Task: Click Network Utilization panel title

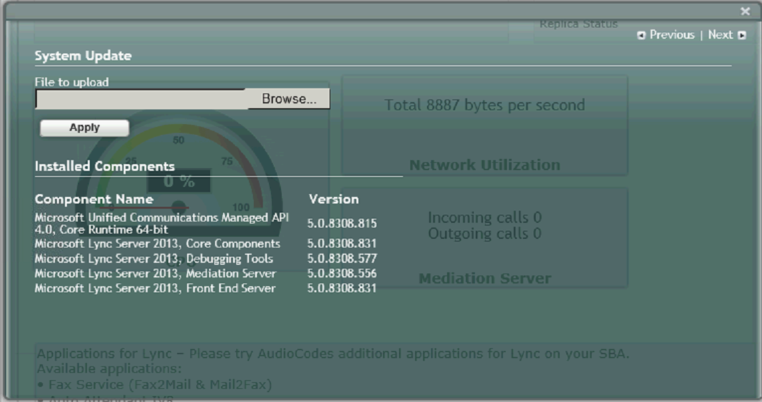Action: click(485, 165)
